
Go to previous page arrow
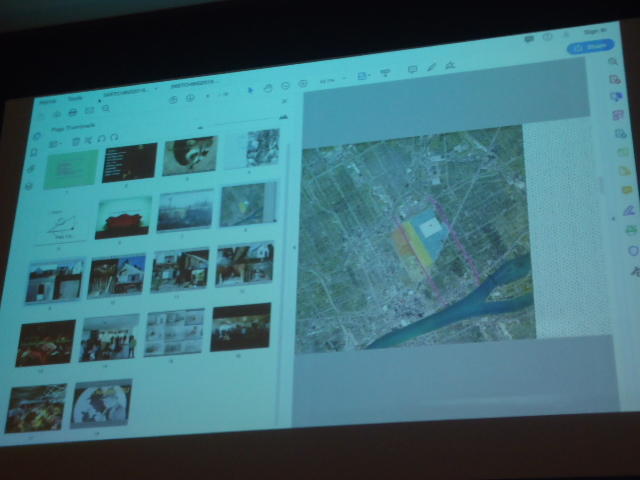coord(173,100)
